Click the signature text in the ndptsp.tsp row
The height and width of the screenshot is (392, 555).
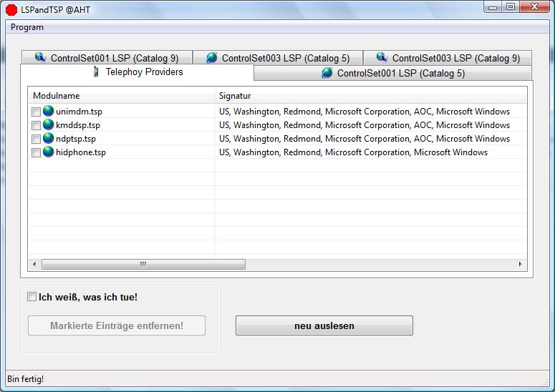(365, 139)
